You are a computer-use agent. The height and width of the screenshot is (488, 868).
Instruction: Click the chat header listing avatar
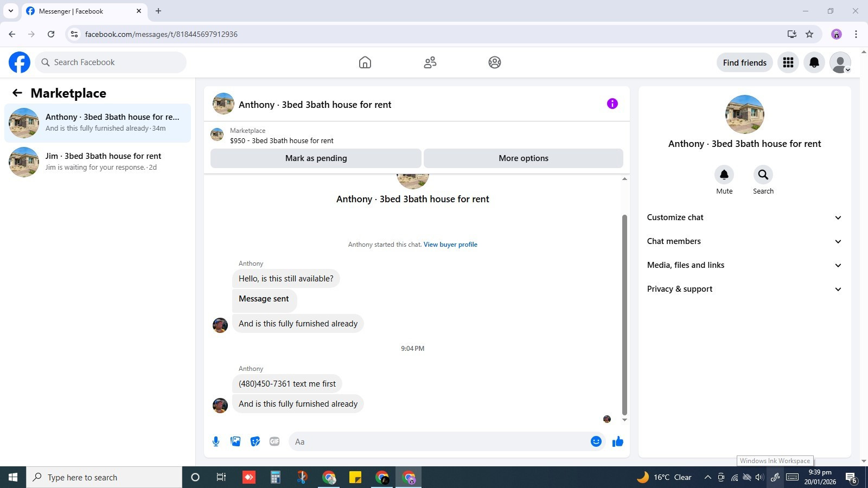click(224, 104)
